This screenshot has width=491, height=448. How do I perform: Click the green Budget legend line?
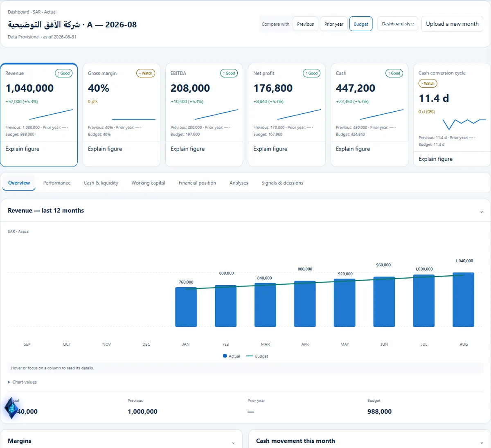click(x=250, y=356)
